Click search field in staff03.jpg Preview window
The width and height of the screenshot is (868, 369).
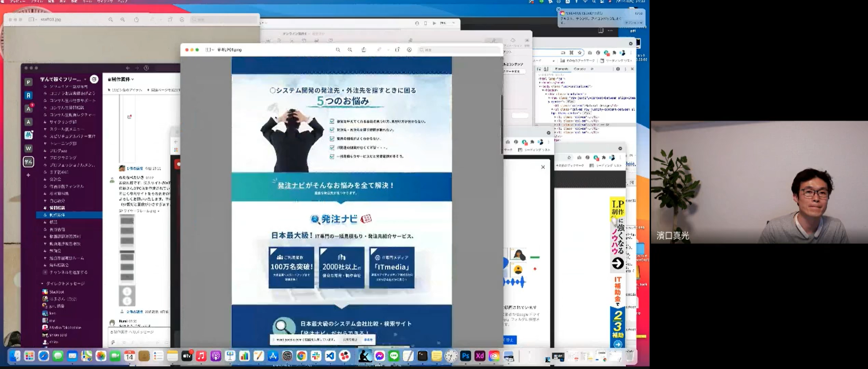point(224,19)
